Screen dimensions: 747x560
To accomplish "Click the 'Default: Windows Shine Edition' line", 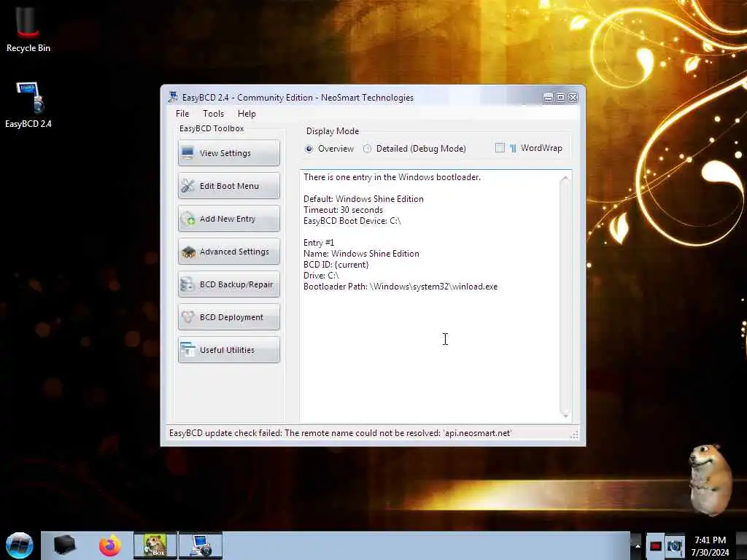I will (363, 199).
